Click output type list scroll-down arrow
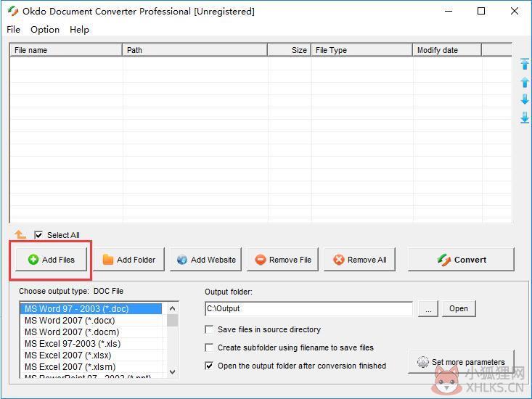Viewport: 532px width, 399px height. pos(172,372)
